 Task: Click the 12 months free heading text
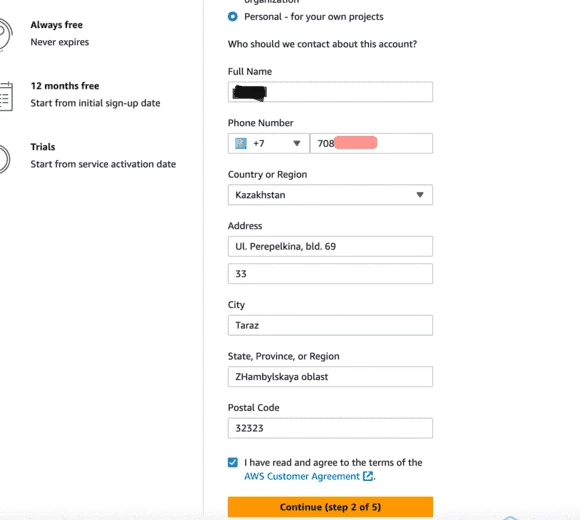(x=65, y=86)
